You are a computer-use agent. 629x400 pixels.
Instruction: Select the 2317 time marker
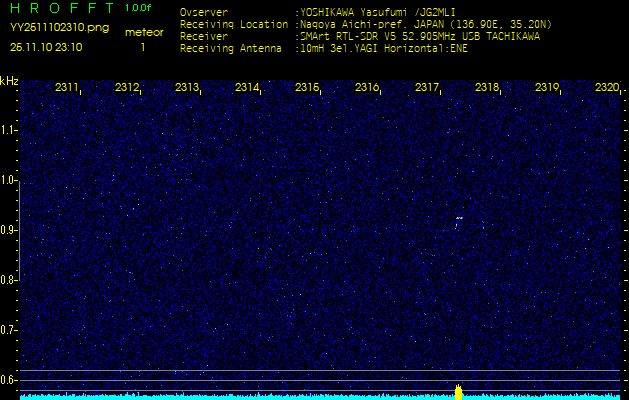pos(427,88)
